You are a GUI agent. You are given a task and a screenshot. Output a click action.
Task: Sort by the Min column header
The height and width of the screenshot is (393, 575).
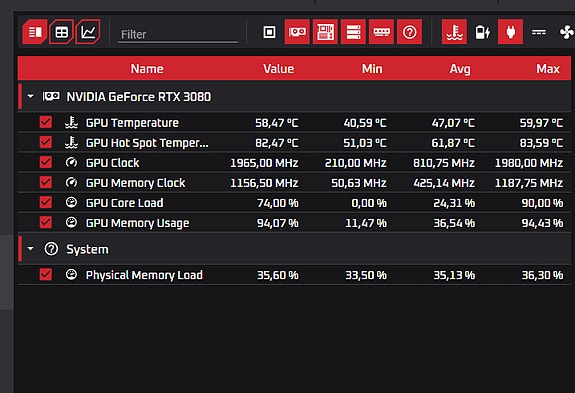372,69
